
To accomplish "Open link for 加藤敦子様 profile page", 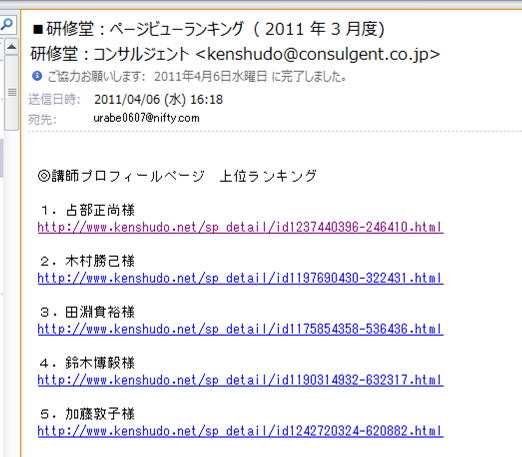I will pos(240,431).
